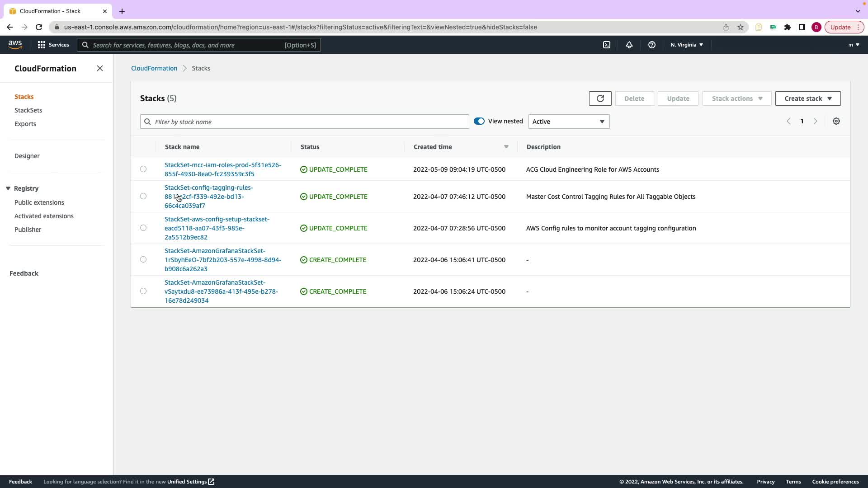The height and width of the screenshot is (488, 868).
Task: Select radio for StackSet-config-tagging-rules stack
Action: click(143, 196)
